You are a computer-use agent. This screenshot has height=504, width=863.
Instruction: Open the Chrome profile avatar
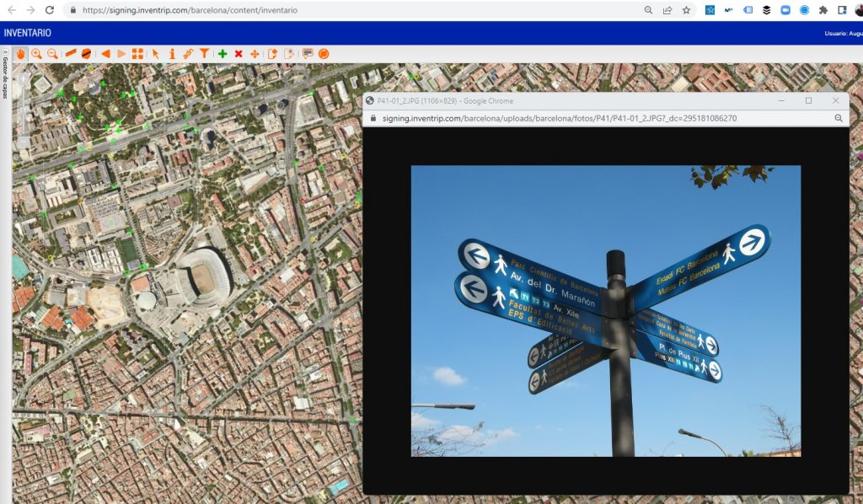pyautogui.click(x=859, y=10)
